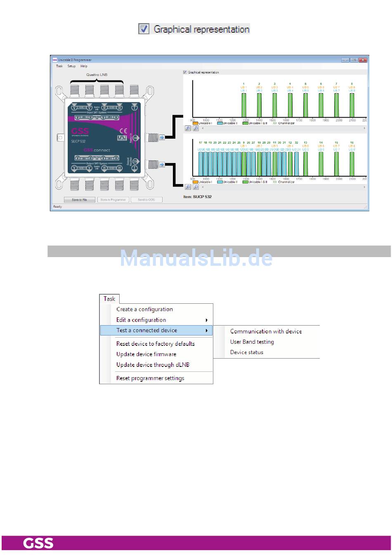Expand the Edit a configuration submenu arrow

pos(206,320)
